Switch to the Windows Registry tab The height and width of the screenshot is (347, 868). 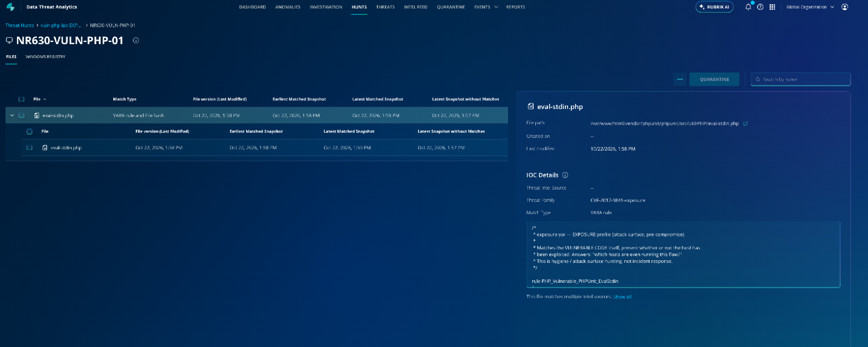click(46, 57)
